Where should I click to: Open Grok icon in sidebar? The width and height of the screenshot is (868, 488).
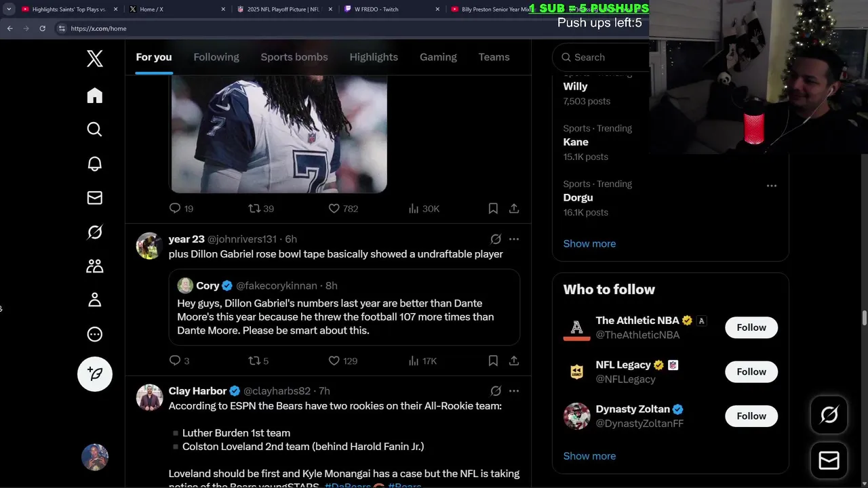[x=95, y=232]
